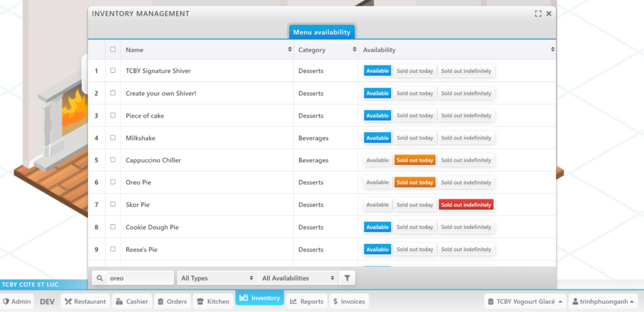
Task: Open the Admin section
Action: pyautogui.click(x=16, y=301)
